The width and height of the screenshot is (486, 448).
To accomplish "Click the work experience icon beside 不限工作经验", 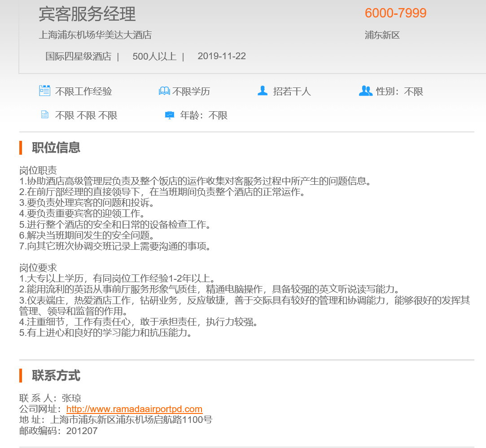I will (44, 91).
